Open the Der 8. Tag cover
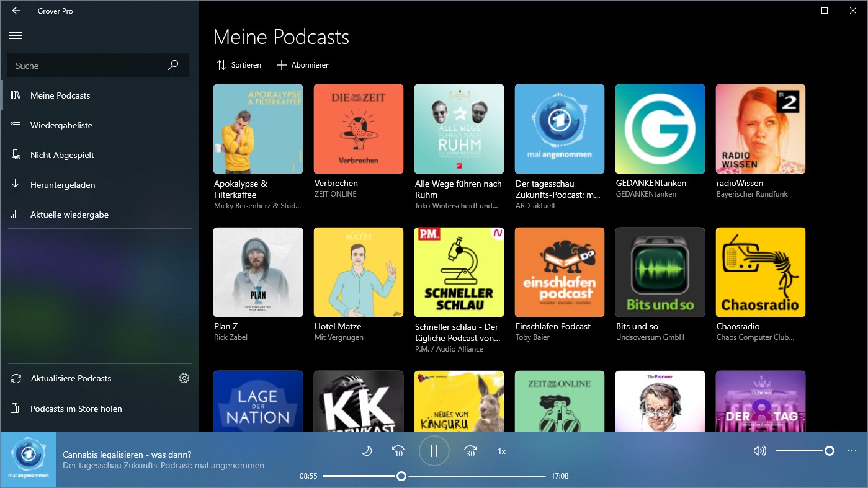 (x=761, y=401)
